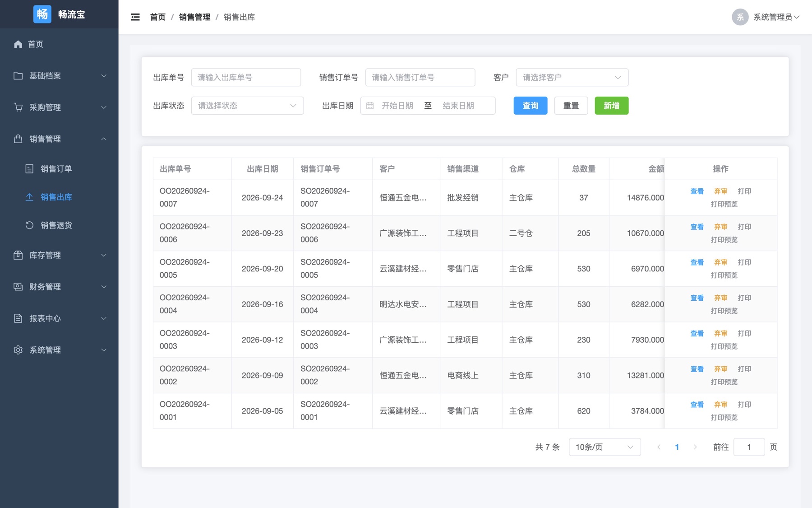
Task: Open the 请选择状态 dropdown
Action: (x=247, y=106)
